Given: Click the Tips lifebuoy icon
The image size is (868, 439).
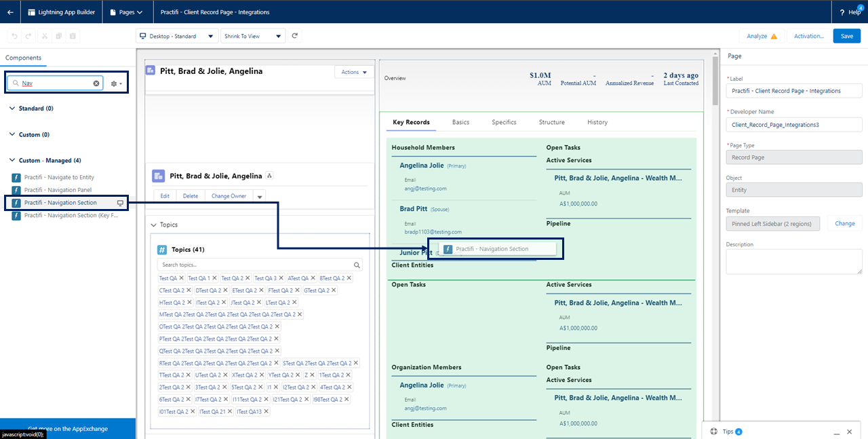Looking at the screenshot, I should tap(713, 432).
